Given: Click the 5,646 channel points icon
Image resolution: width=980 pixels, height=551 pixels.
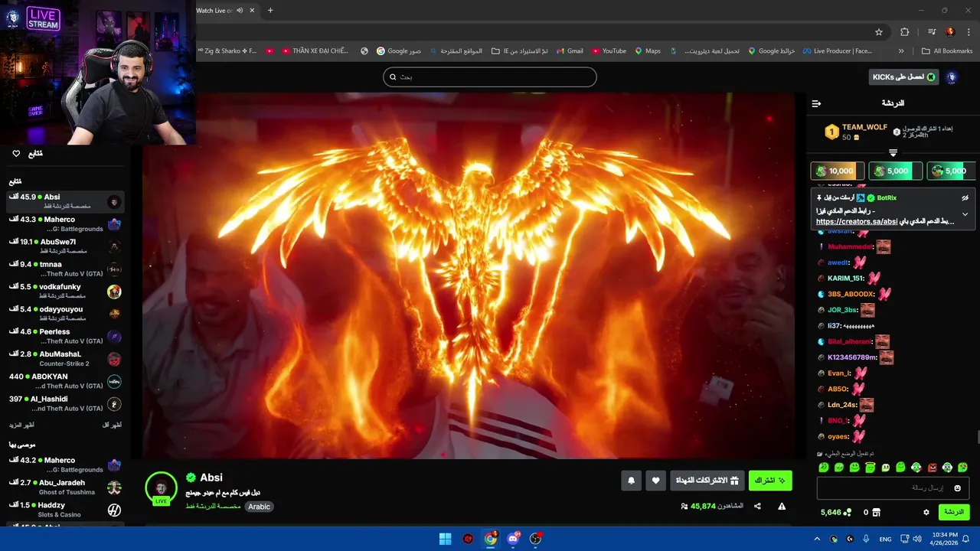Looking at the screenshot, I should point(848,512).
